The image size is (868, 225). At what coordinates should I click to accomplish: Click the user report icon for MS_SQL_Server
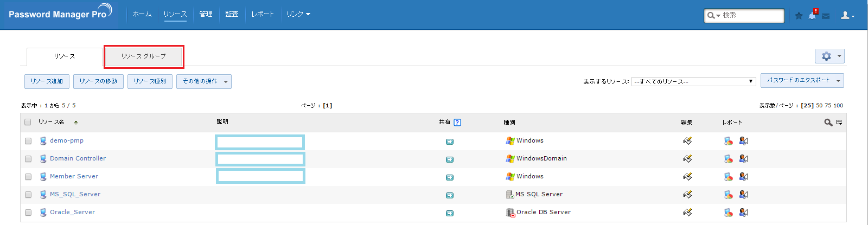click(743, 195)
